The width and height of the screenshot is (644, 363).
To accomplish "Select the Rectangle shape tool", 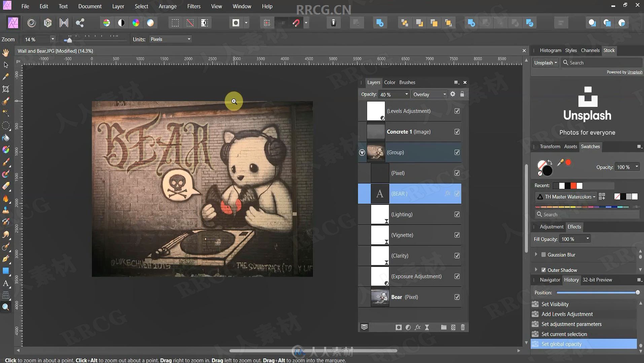I will coord(6,271).
